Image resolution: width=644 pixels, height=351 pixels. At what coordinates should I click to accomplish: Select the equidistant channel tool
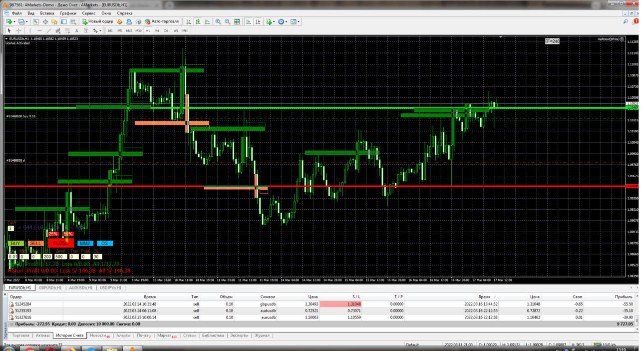click(x=58, y=31)
